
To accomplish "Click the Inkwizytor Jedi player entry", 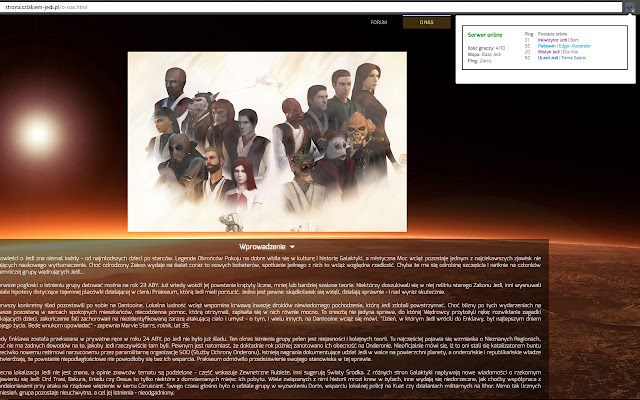I will pyautogui.click(x=558, y=40).
